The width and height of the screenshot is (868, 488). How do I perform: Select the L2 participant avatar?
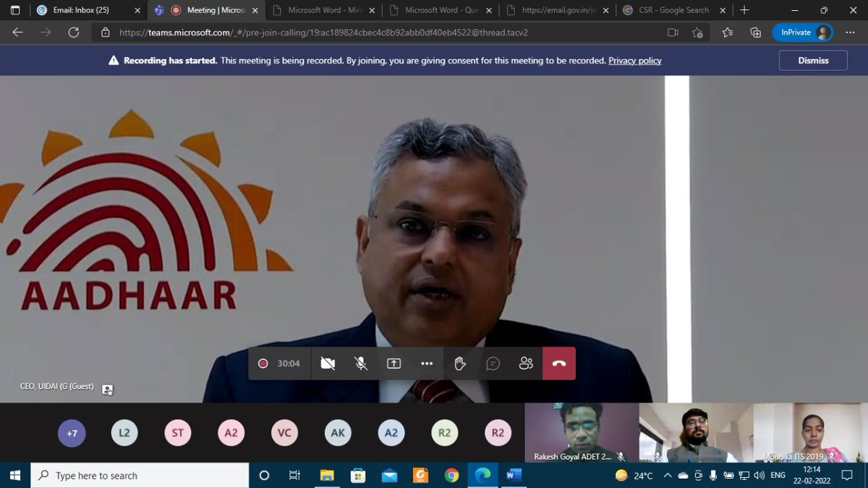coord(124,433)
